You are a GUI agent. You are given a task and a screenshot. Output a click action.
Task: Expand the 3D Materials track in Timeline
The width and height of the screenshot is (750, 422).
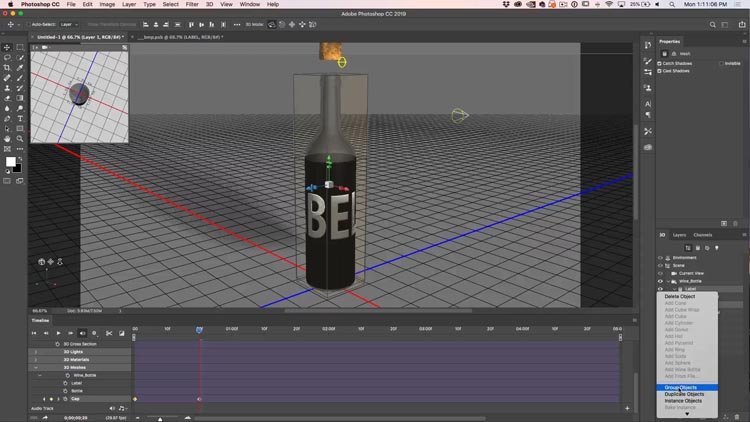click(35, 359)
